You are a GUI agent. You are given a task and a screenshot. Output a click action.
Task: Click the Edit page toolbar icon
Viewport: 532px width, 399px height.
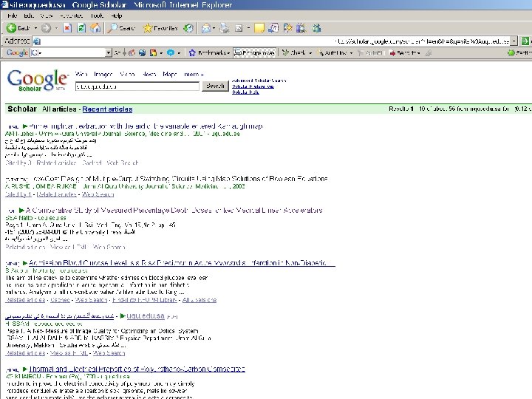(239, 28)
